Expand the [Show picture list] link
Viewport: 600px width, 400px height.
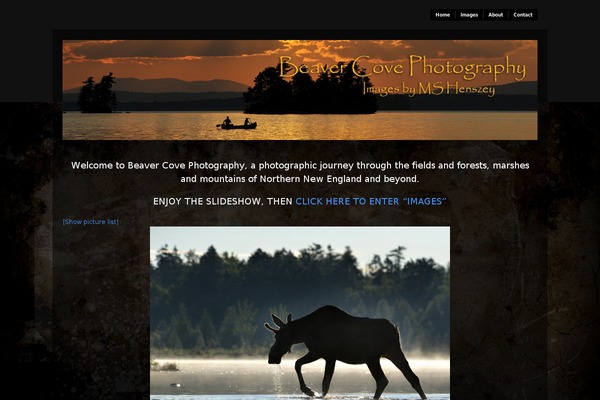(91, 222)
